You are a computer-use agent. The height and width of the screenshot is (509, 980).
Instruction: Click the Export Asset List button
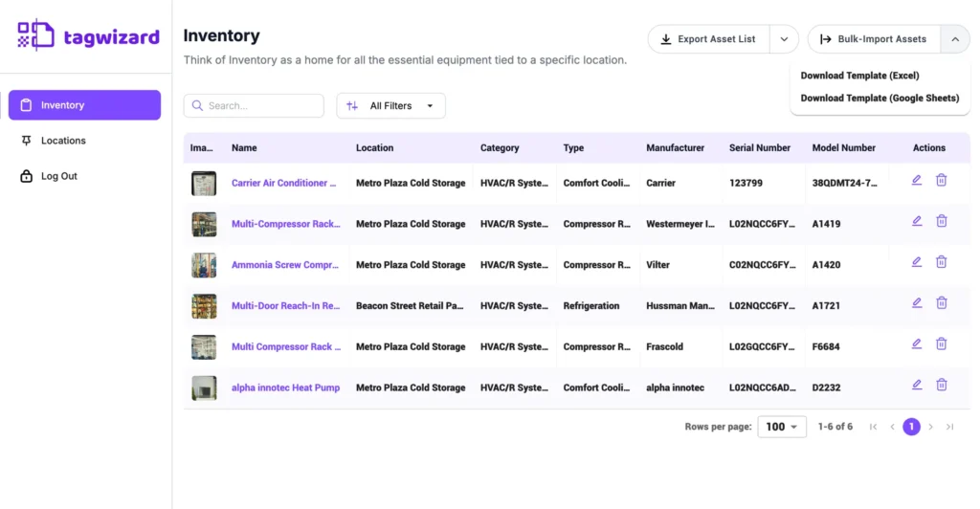[x=709, y=39]
